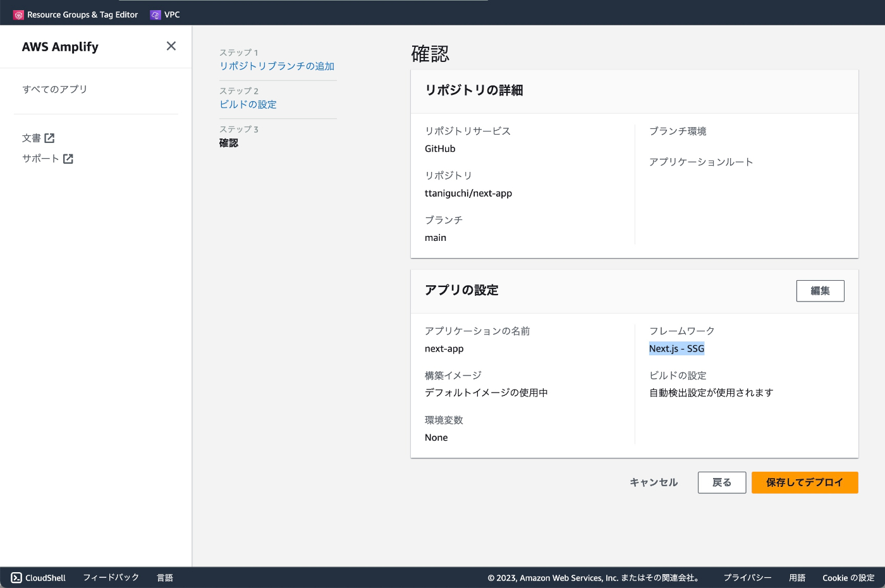Open すべてのアプリ in sidebar
Screen dimensions: 885x588
55,89
